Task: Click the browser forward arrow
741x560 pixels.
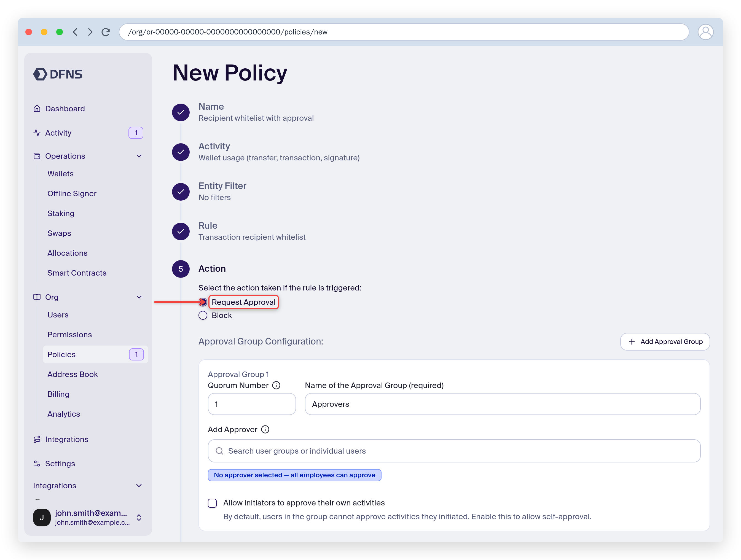Action: 90,32
